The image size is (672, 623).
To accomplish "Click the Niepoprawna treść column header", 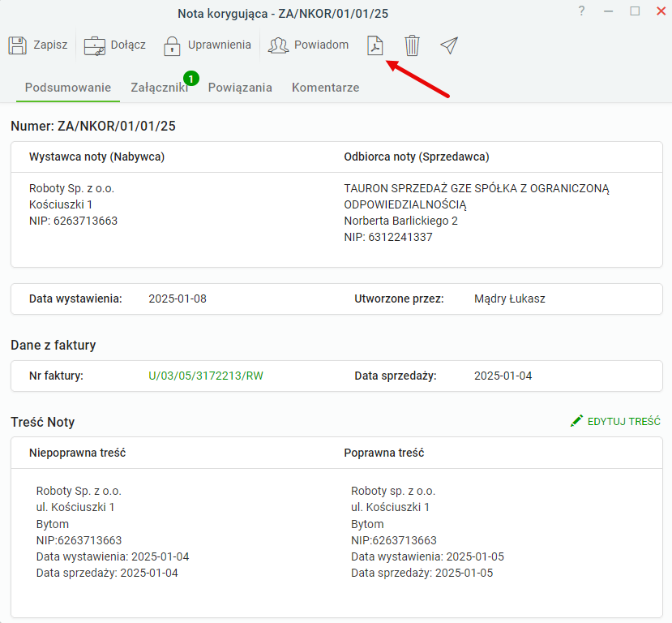I will (x=78, y=453).
